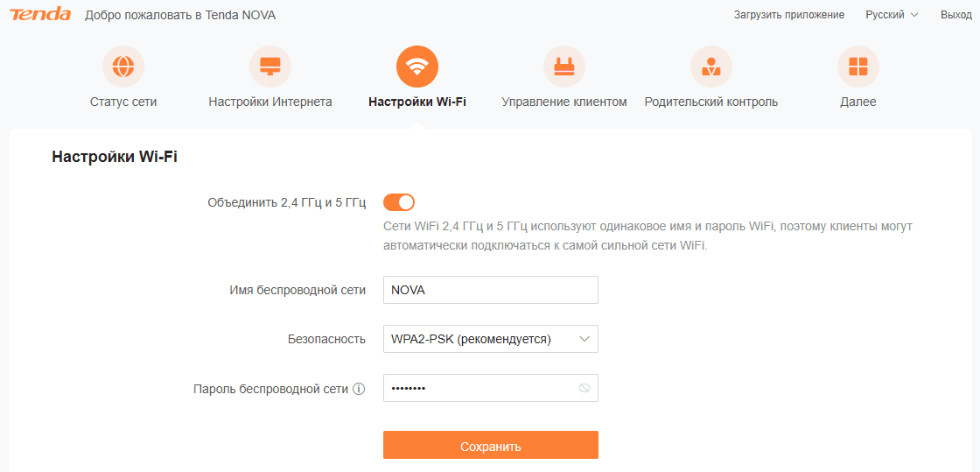
Task: Switch to the Статус сети tab label
Action: tap(123, 102)
